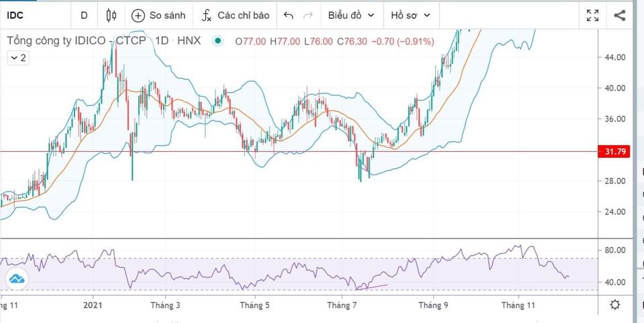Click the O77.00 open price value
This screenshot has width=644, height=323.
pyautogui.click(x=250, y=42)
